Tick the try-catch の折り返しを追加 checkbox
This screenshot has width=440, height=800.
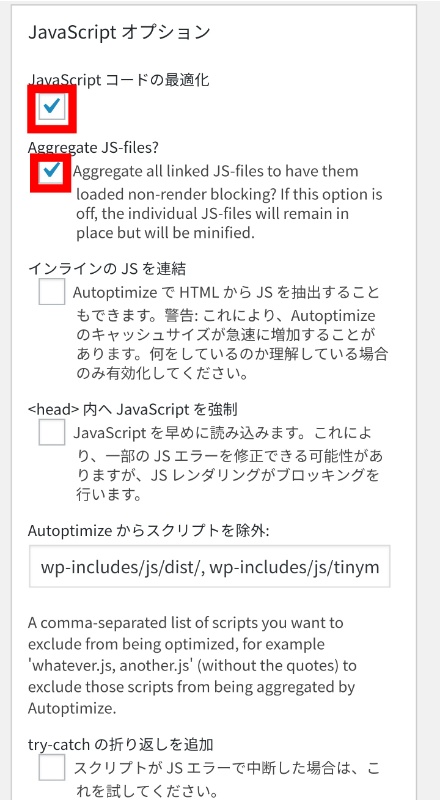(x=52, y=768)
